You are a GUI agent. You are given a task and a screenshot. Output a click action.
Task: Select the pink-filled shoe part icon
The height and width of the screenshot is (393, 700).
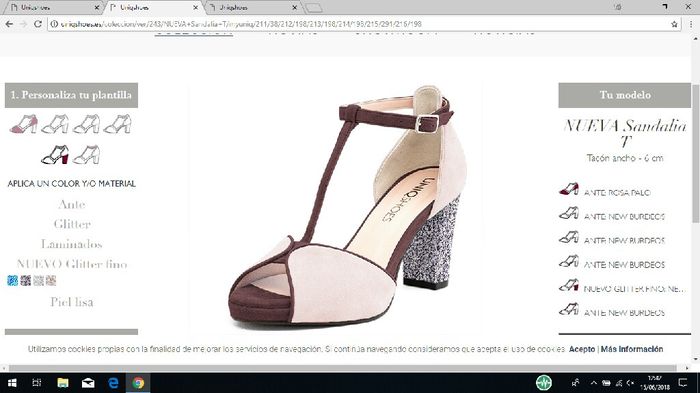24,124
